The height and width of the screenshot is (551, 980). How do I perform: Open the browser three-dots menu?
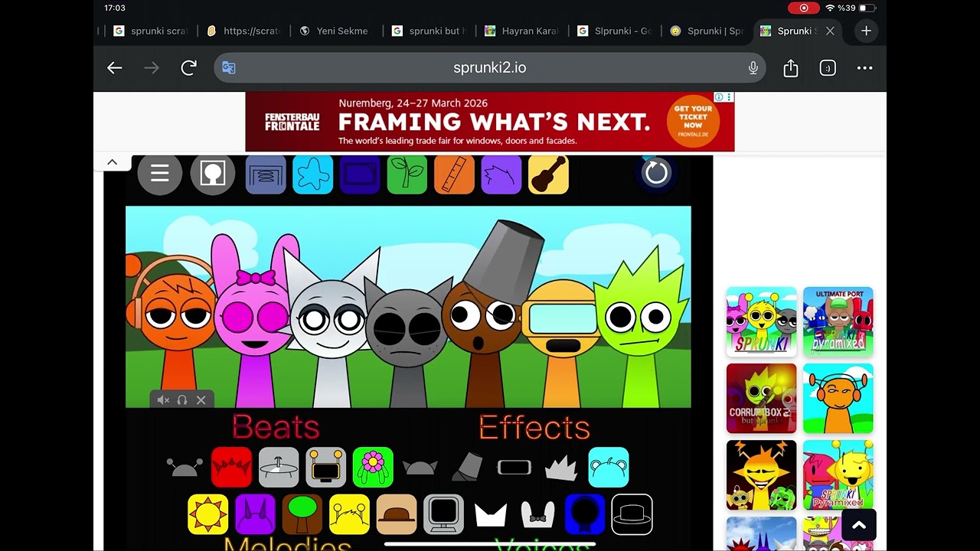point(864,68)
